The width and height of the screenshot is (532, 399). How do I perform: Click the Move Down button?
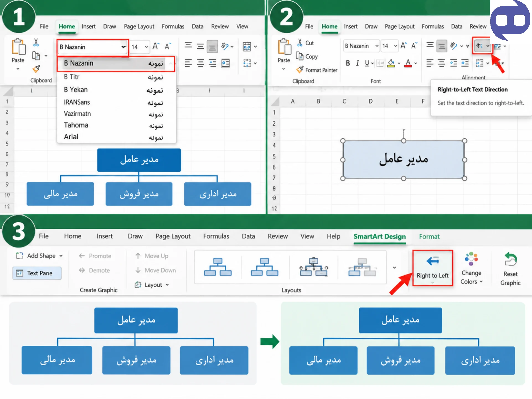155,270
